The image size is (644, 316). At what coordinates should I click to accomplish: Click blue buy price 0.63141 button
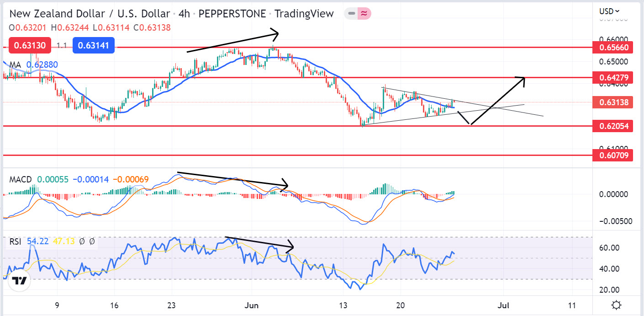93,45
